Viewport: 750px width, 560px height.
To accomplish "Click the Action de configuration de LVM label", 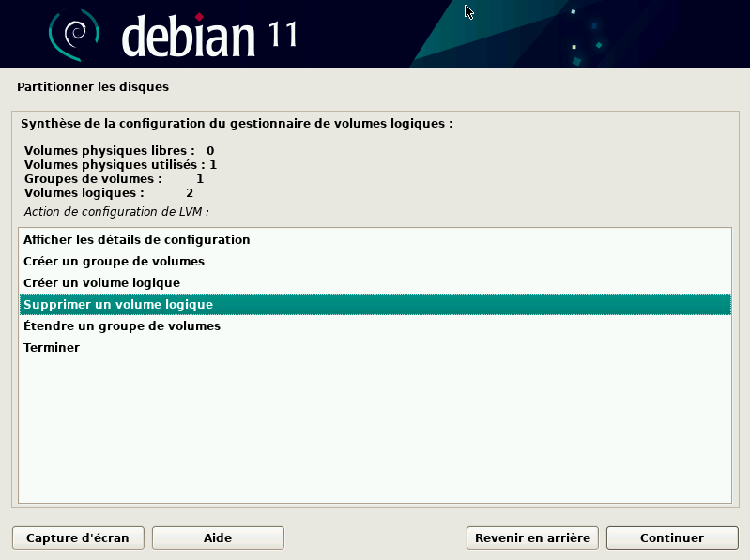I will tap(116, 212).
